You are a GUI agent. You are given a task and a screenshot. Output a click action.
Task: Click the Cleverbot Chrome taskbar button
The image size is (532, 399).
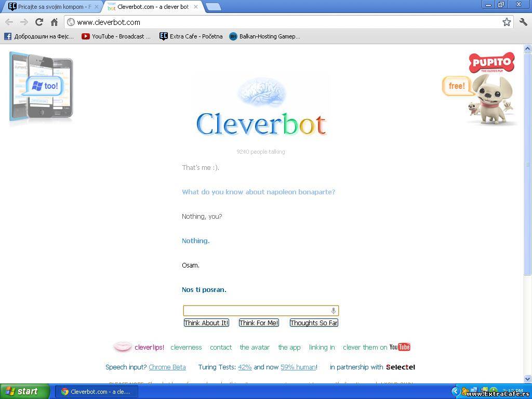(97, 392)
